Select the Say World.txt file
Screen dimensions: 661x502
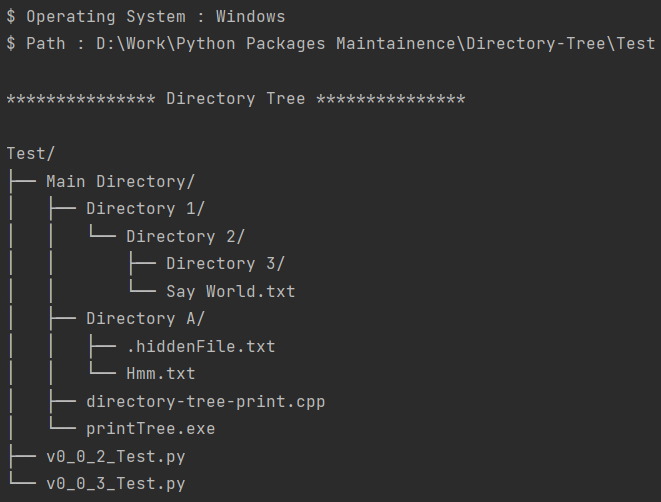pyautogui.click(x=231, y=291)
